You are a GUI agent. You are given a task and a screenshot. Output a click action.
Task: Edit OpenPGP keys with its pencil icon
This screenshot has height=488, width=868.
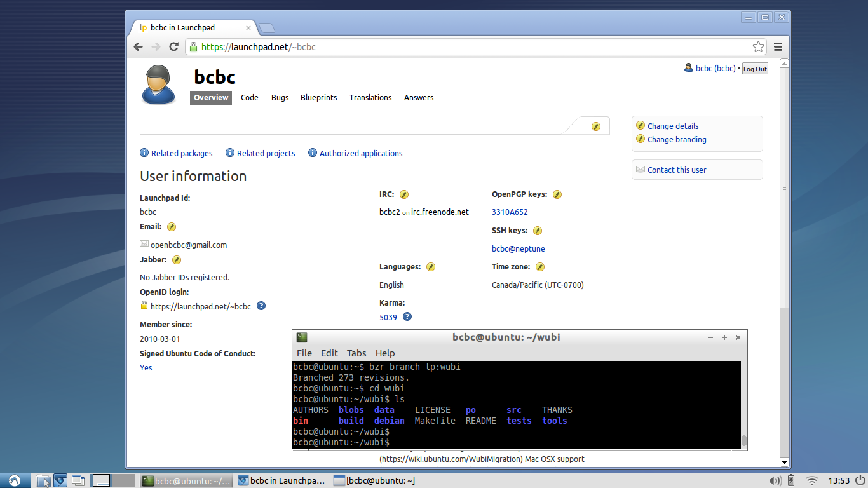557,194
